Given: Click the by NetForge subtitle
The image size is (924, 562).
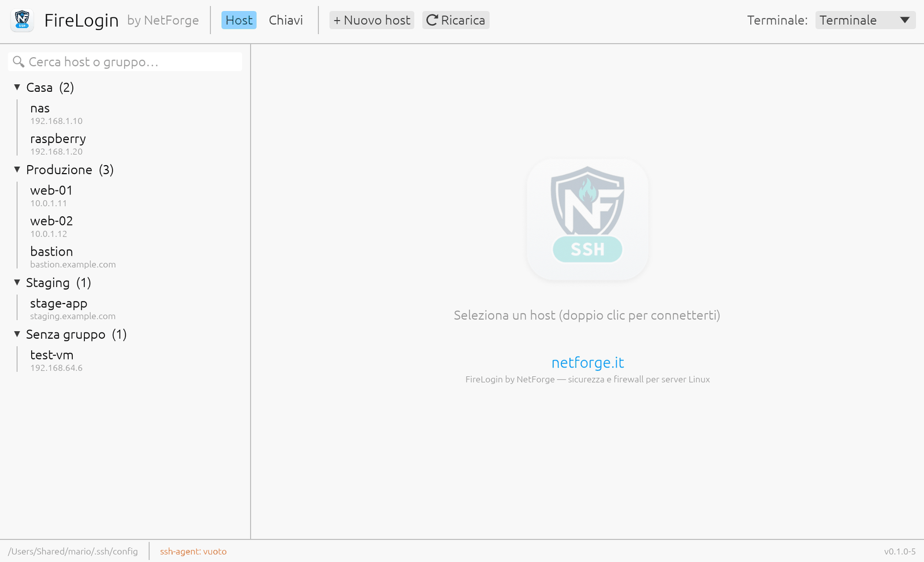Looking at the screenshot, I should [x=163, y=20].
